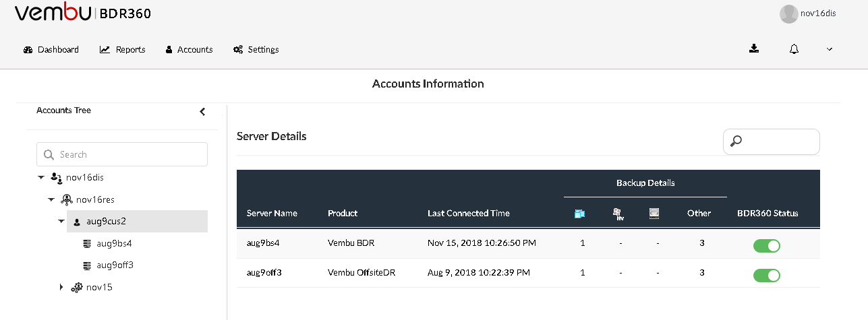868x320 pixels.
Task: Open the Accounts menu
Action: click(190, 49)
